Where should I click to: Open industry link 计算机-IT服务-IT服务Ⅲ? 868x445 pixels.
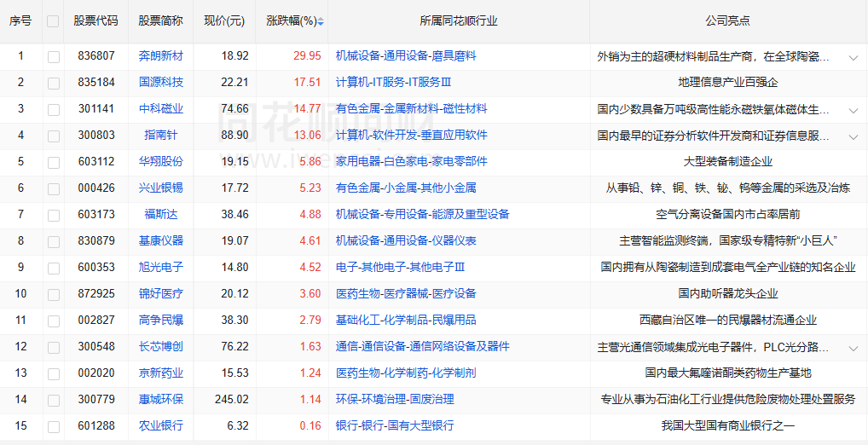pyautogui.click(x=394, y=83)
